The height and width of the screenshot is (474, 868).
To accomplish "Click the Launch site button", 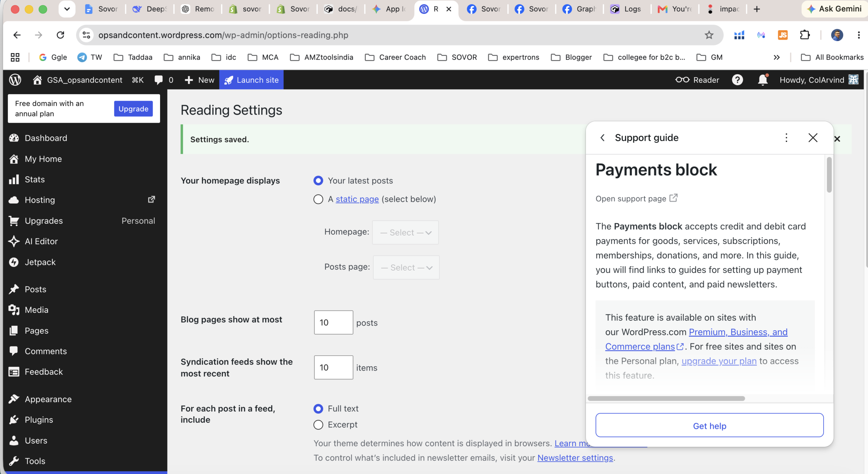I will pos(251,80).
